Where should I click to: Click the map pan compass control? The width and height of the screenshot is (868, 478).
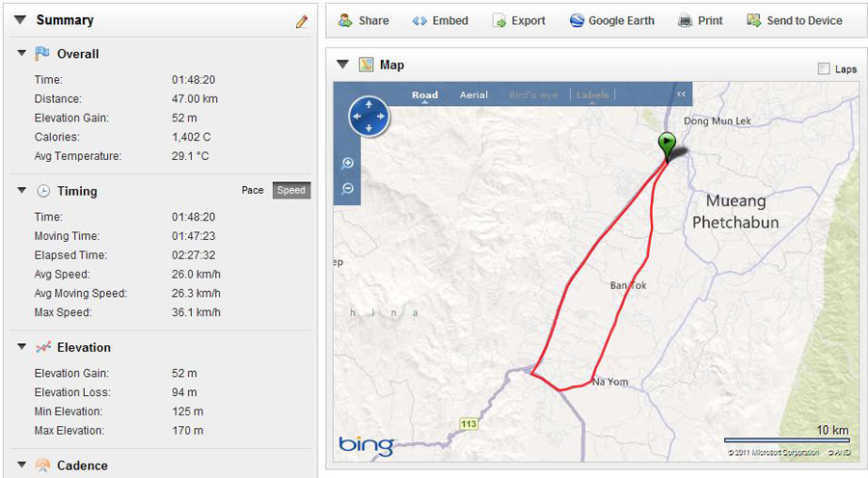(x=368, y=117)
